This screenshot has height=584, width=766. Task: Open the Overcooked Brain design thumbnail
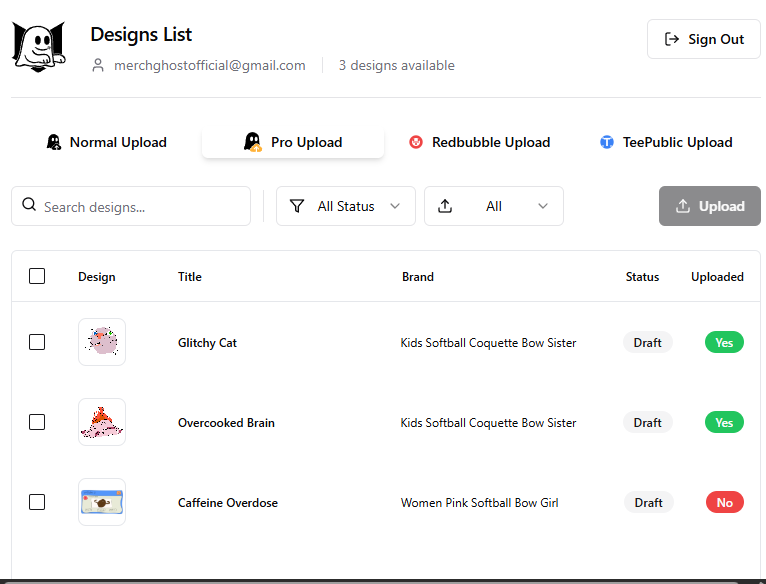click(102, 422)
